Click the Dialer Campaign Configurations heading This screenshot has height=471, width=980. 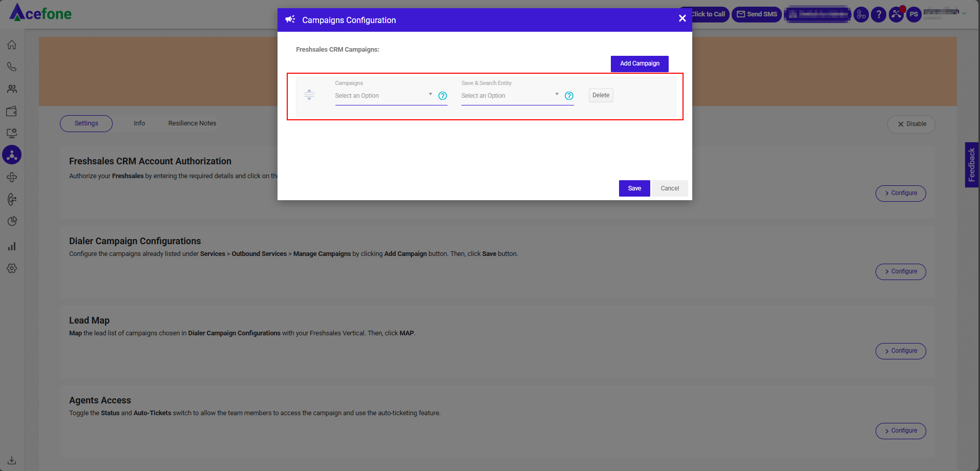click(x=135, y=241)
